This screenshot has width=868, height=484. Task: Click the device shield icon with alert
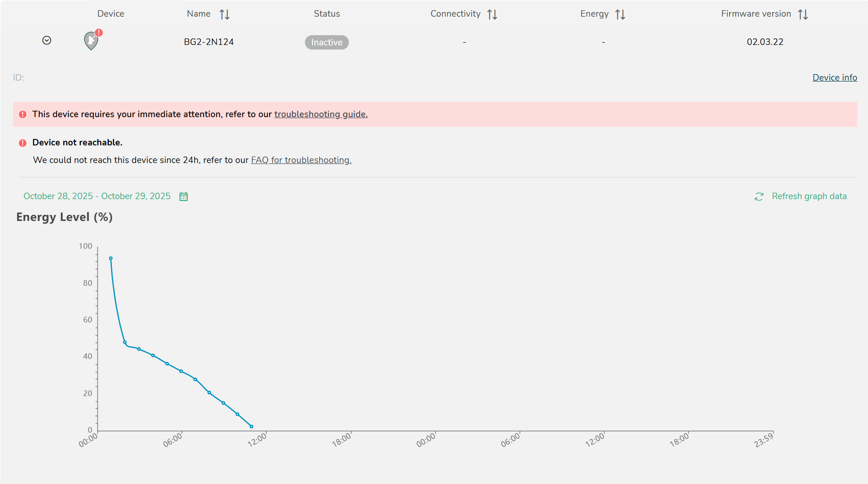[x=91, y=42]
